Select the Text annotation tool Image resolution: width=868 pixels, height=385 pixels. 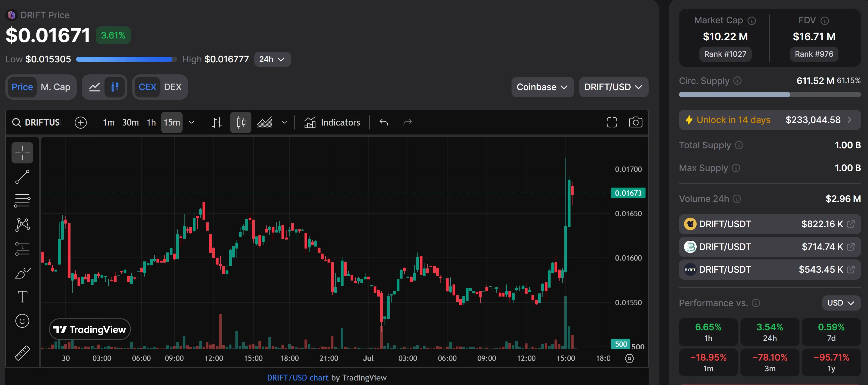(22, 297)
